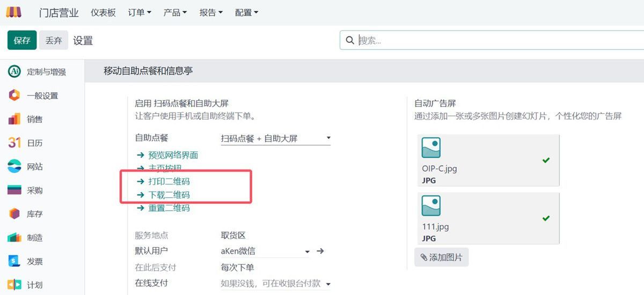Open the 自助点餐 mode dropdown
The image size is (644, 295).
276,138
